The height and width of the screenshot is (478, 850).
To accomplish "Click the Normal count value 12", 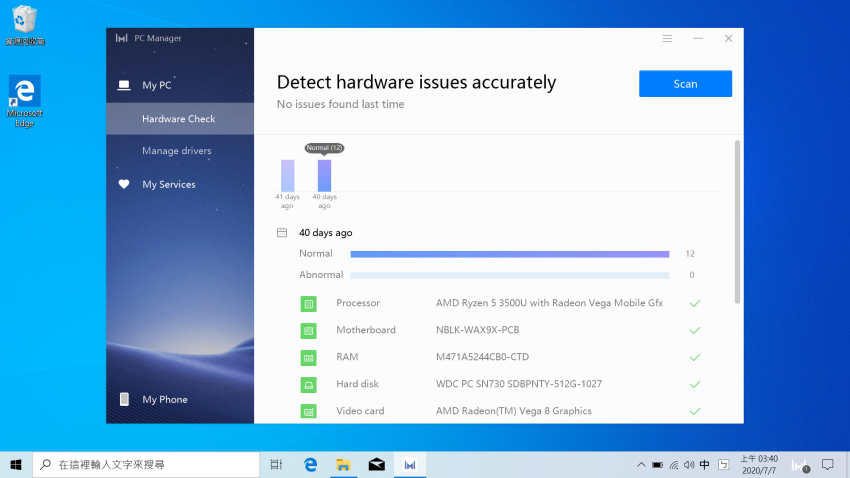I will click(690, 254).
